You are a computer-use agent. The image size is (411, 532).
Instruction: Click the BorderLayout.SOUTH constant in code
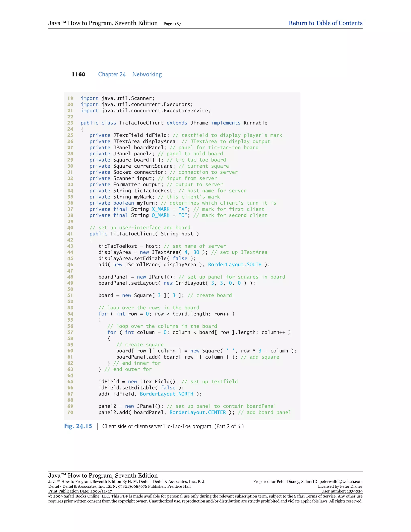[235, 265]
